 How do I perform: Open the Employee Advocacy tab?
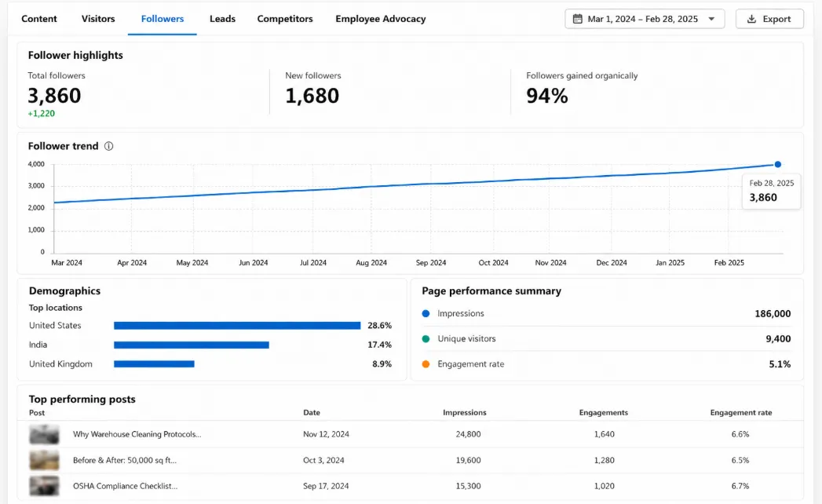tap(381, 19)
